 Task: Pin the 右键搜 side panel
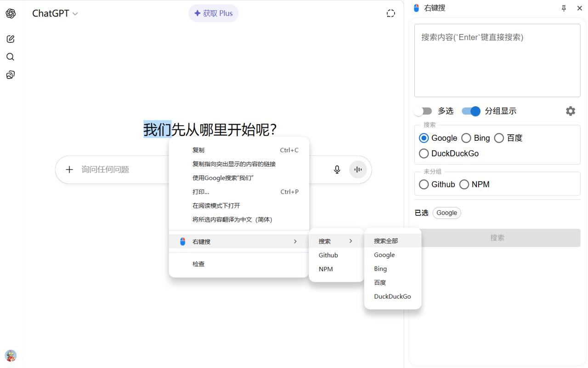click(564, 8)
